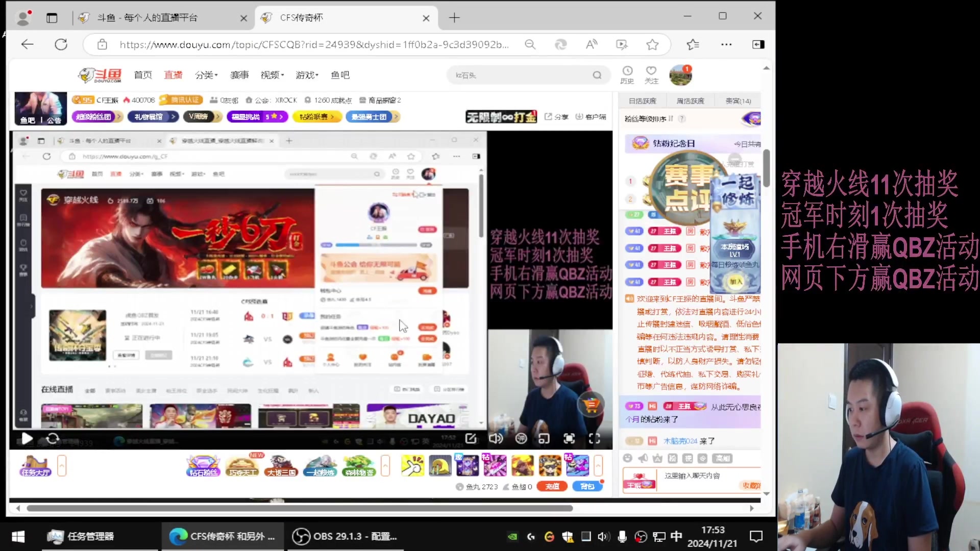Open browser Settings and more menu
This screenshot has height=551, width=980.
click(726, 44)
